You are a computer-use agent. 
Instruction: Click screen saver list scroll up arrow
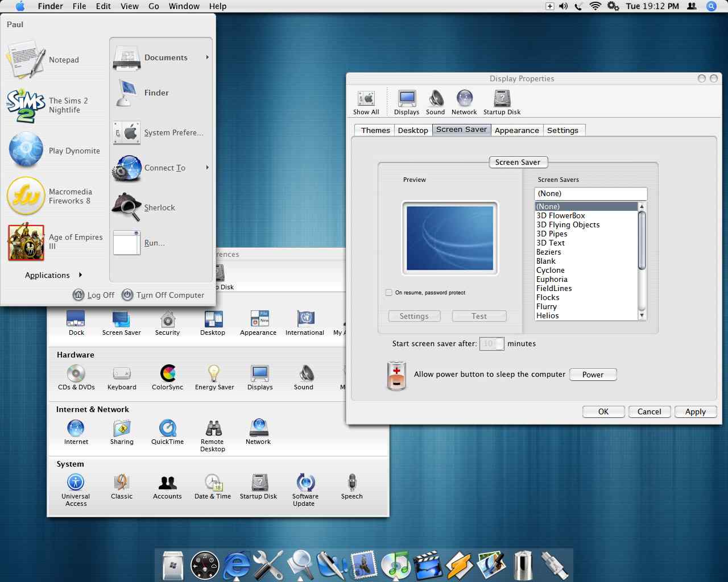click(642, 206)
